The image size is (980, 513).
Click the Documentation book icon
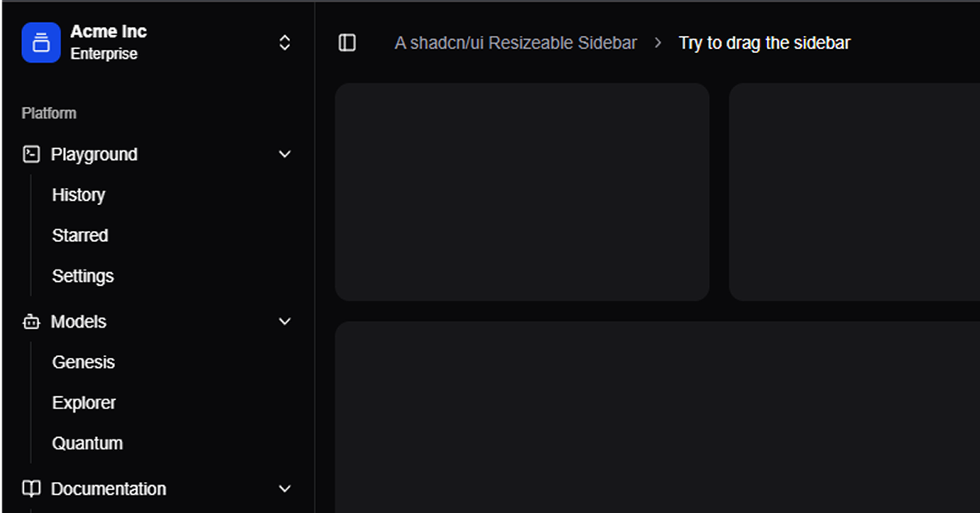pos(30,488)
